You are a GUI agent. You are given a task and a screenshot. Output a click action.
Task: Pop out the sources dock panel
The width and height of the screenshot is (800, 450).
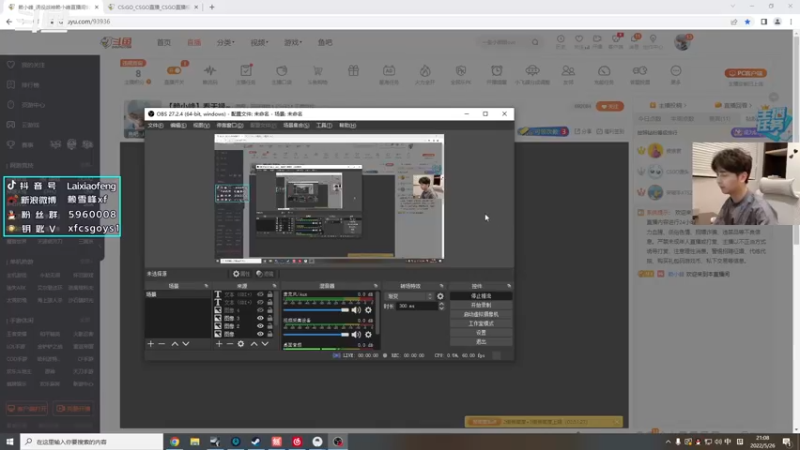[x=274, y=286]
